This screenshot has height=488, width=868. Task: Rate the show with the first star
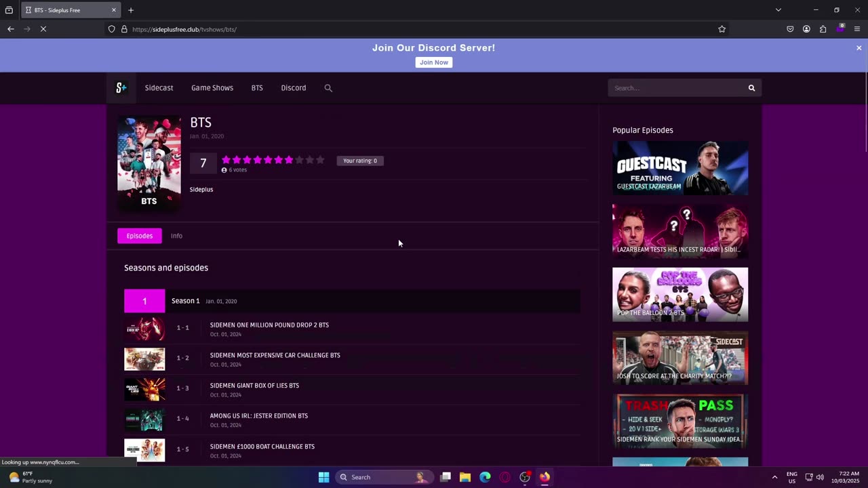(x=226, y=160)
